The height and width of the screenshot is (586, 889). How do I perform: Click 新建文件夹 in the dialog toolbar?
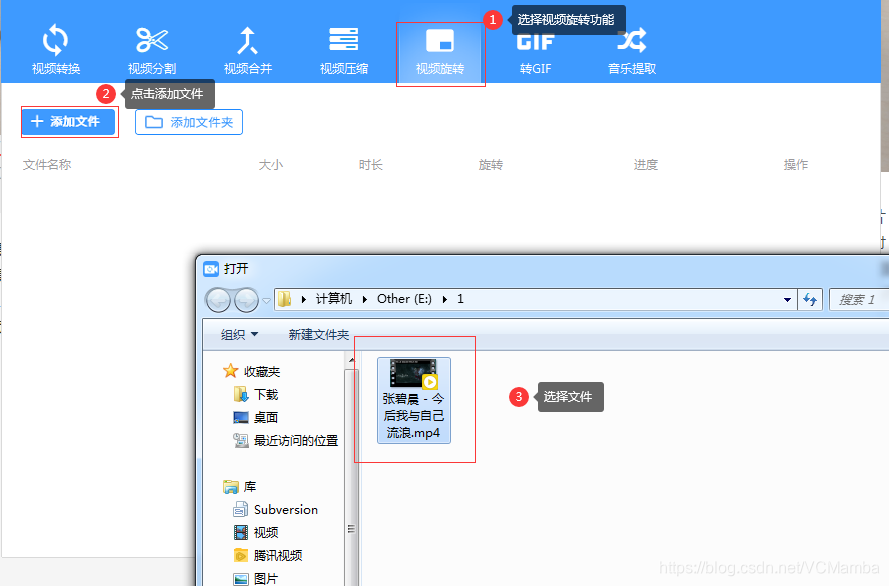point(319,334)
